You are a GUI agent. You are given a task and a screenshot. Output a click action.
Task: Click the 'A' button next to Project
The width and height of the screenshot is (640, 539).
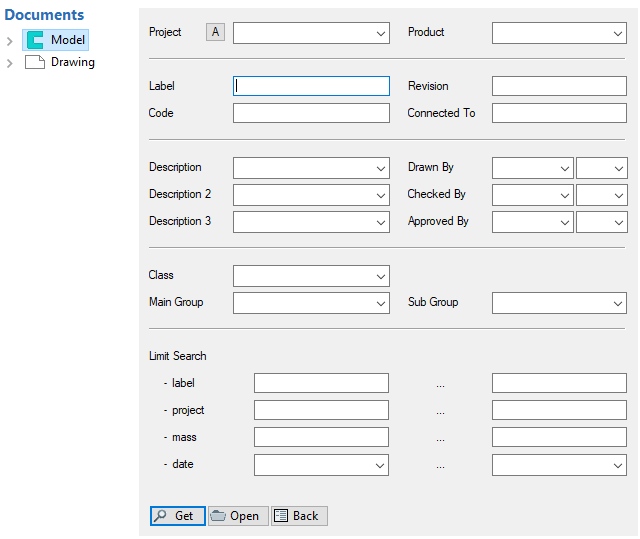coord(216,33)
